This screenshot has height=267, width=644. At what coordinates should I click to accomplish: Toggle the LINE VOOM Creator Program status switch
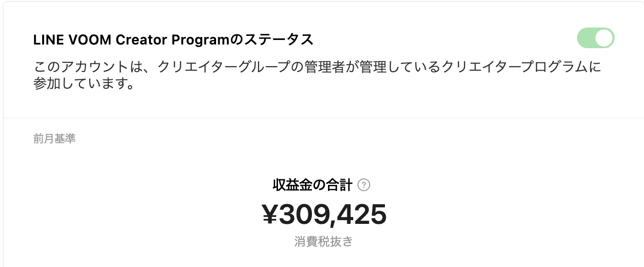(595, 38)
